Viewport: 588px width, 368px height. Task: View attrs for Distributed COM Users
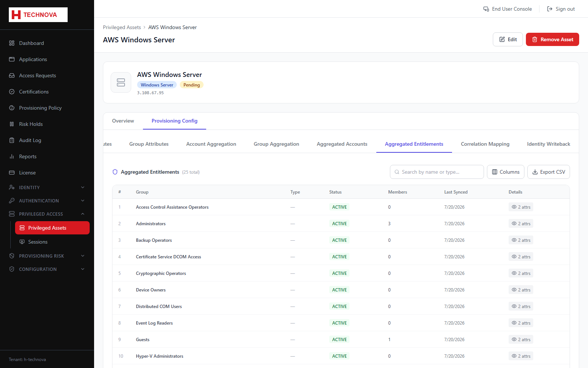(521, 306)
